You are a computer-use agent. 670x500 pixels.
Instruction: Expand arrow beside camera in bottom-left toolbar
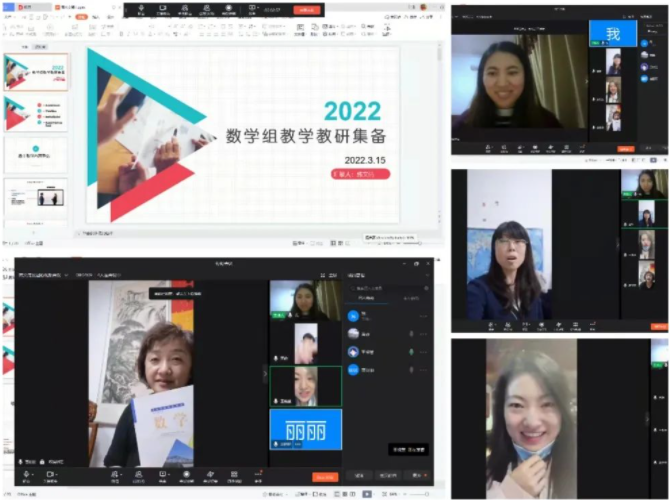(x=56, y=474)
